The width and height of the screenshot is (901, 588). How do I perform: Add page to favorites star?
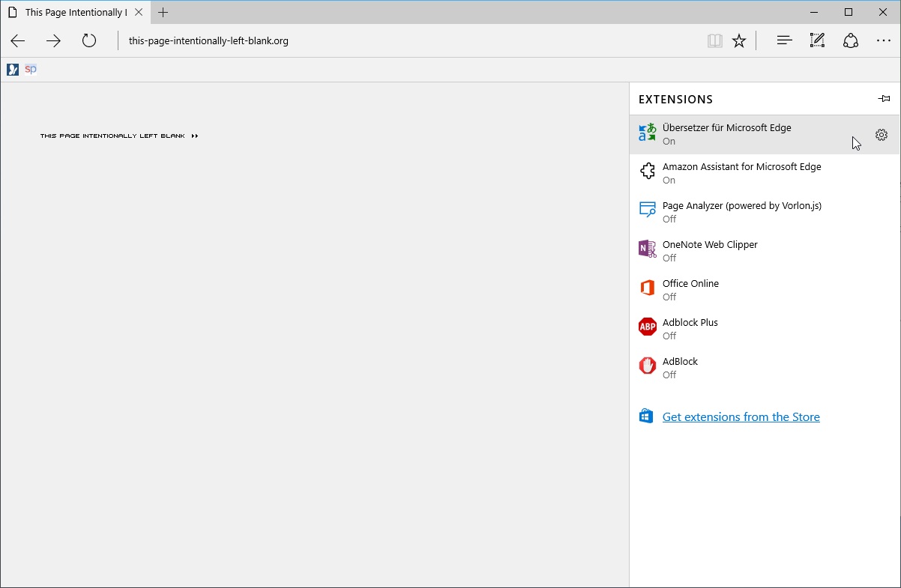739,41
